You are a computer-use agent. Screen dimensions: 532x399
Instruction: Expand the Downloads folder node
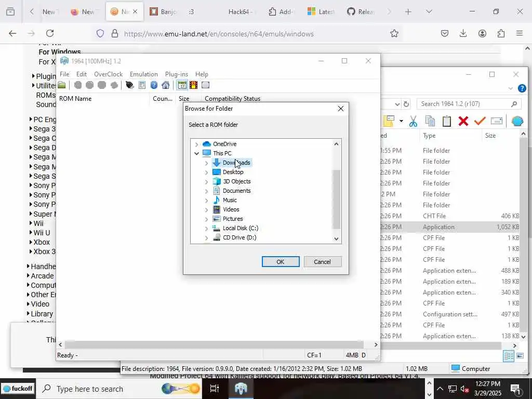click(206, 163)
